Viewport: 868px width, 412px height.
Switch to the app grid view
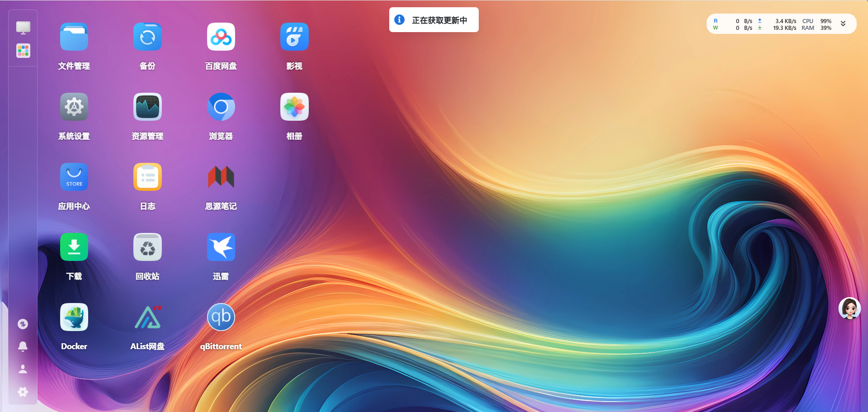pyautogui.click(x=23, y=51)
